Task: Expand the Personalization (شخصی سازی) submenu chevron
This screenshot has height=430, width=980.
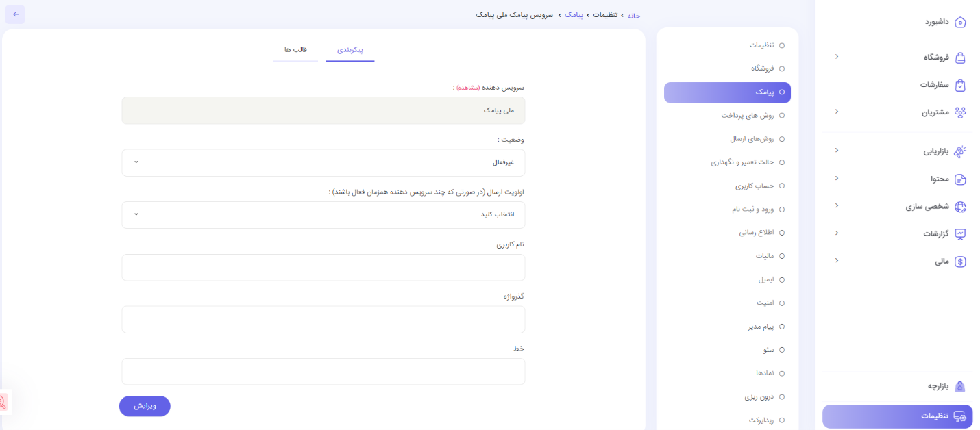Action: (836, 205)
